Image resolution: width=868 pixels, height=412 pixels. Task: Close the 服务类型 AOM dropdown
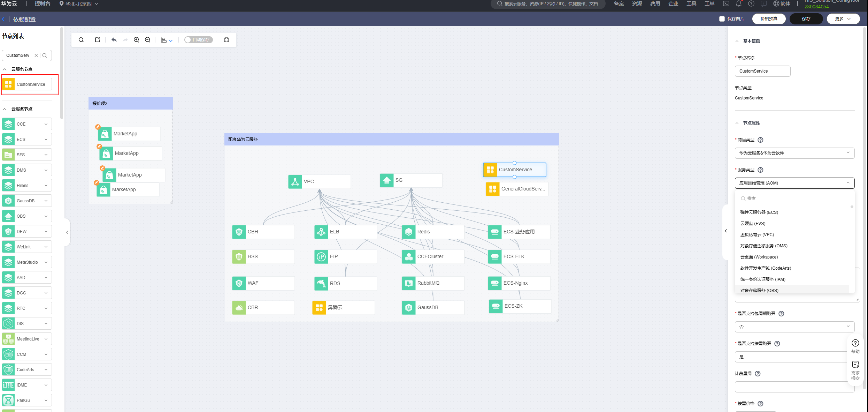(794, 183)
